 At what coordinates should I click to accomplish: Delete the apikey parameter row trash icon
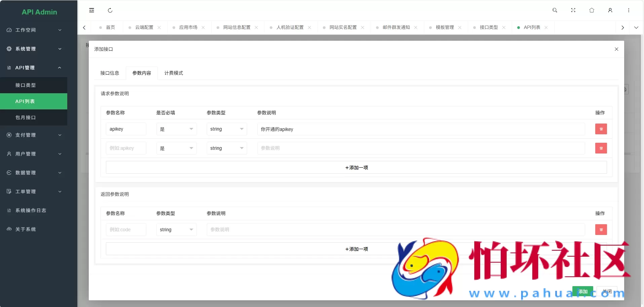[601, 129]
